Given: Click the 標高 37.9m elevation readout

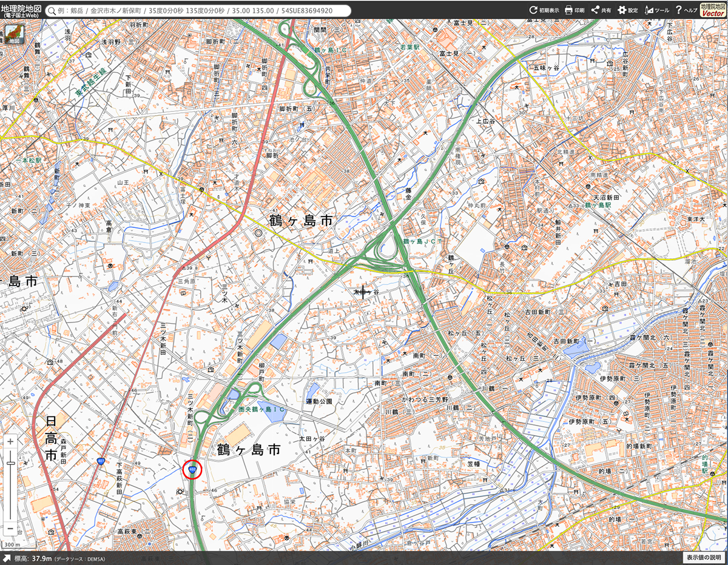Looking at the screenshot, I should coord(33,558).
